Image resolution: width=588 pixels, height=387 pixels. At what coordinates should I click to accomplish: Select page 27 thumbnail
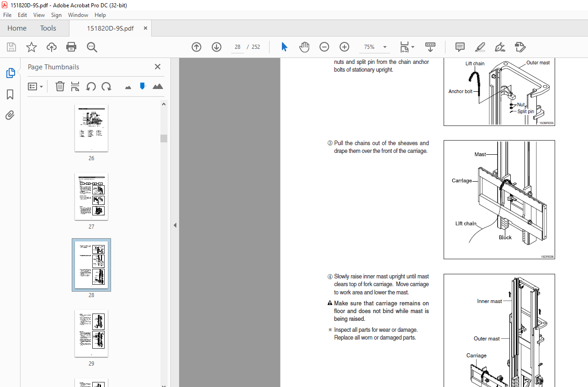(91, 197)
